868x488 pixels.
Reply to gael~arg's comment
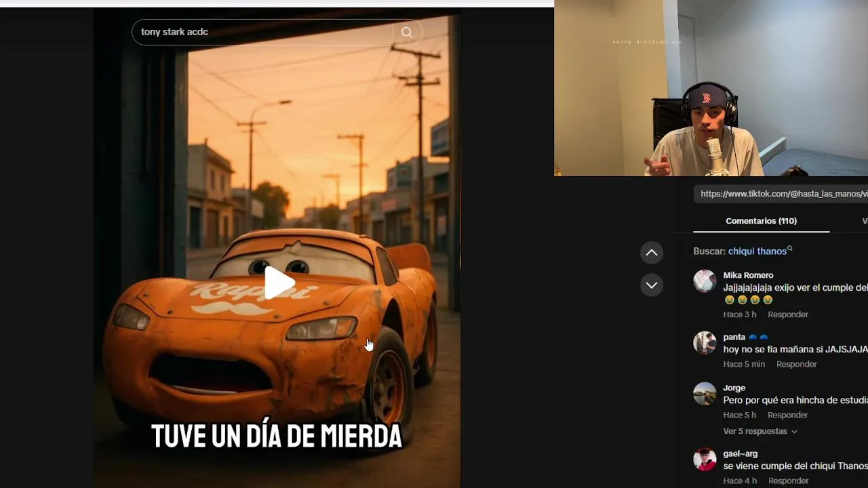tap(788, 481)
